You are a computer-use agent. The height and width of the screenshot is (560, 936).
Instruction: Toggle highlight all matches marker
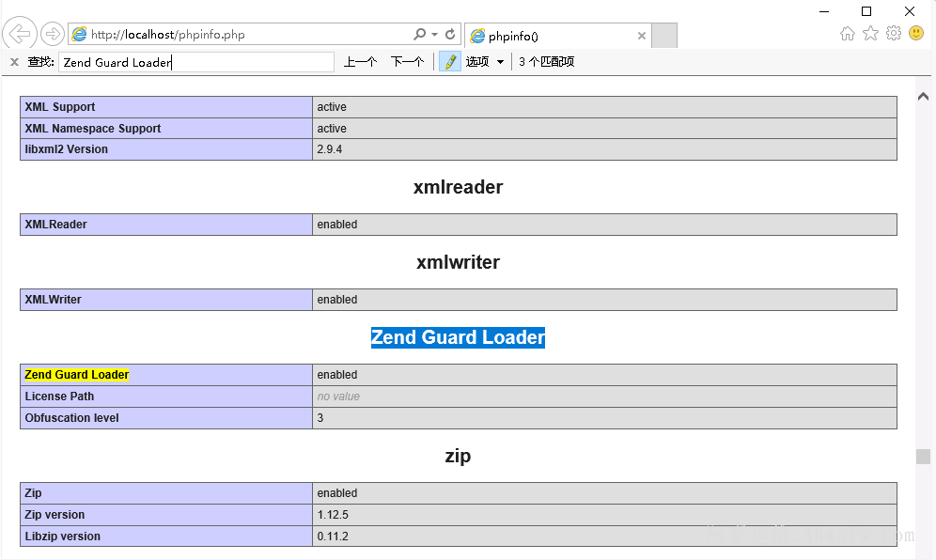(450, 62)
